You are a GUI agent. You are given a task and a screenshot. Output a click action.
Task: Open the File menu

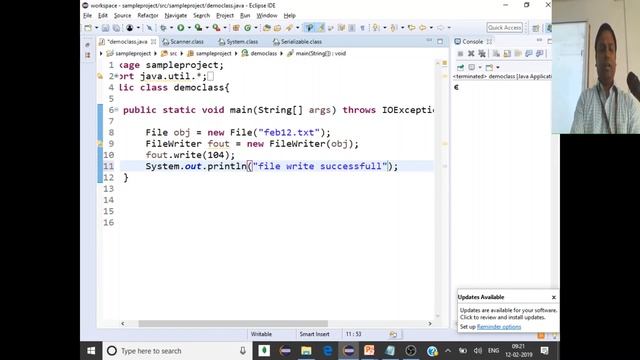point(87,16)
